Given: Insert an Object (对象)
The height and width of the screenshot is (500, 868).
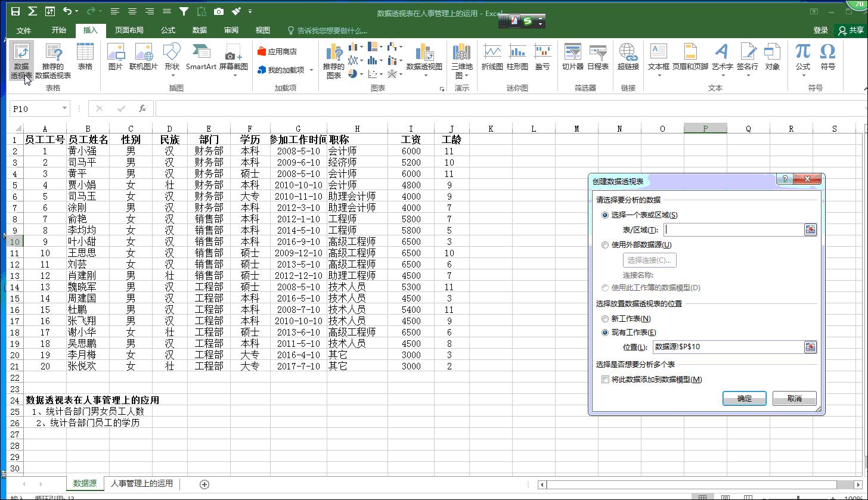Looking at the screenshot, I should pyautogui.click(x=773, y=57).
